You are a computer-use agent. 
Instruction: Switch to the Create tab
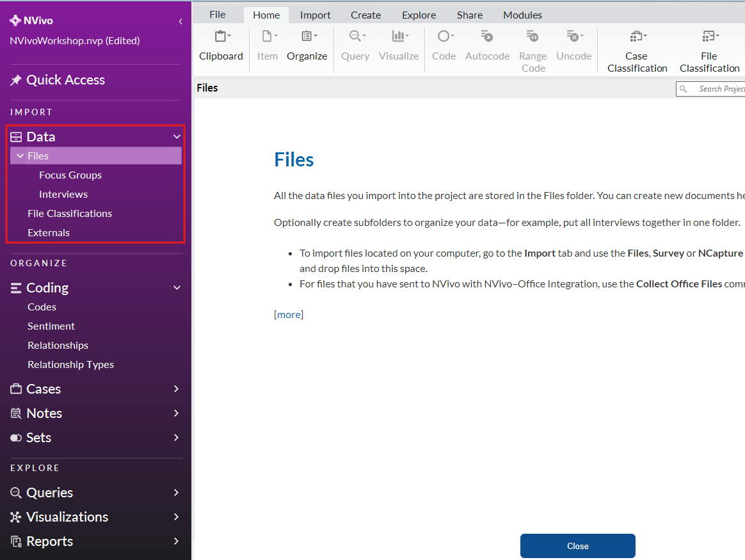point(366,15)
